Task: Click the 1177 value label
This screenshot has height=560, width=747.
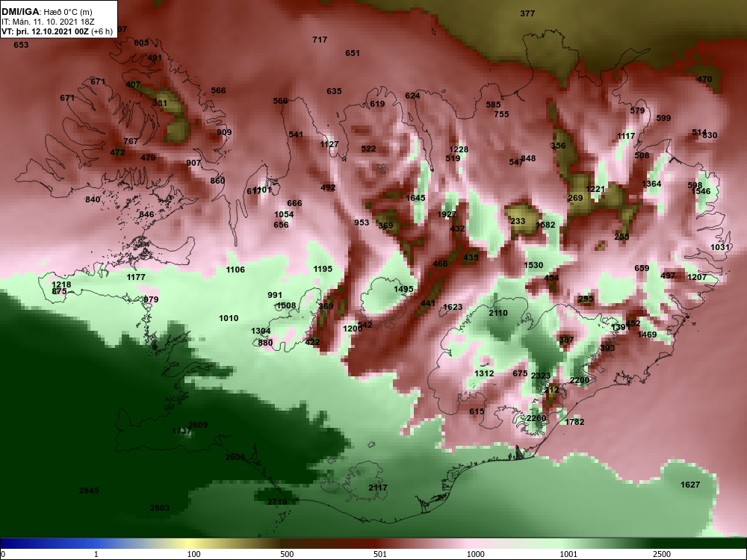Action: 136,277
